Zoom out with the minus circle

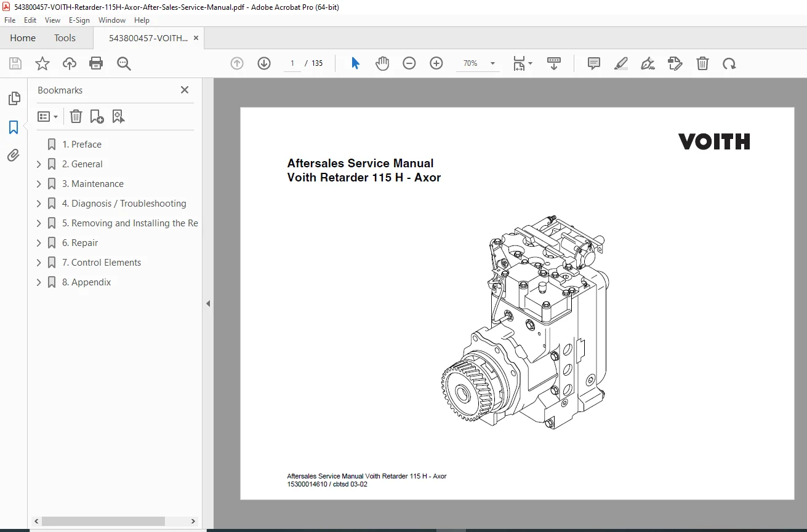point(409,63)
